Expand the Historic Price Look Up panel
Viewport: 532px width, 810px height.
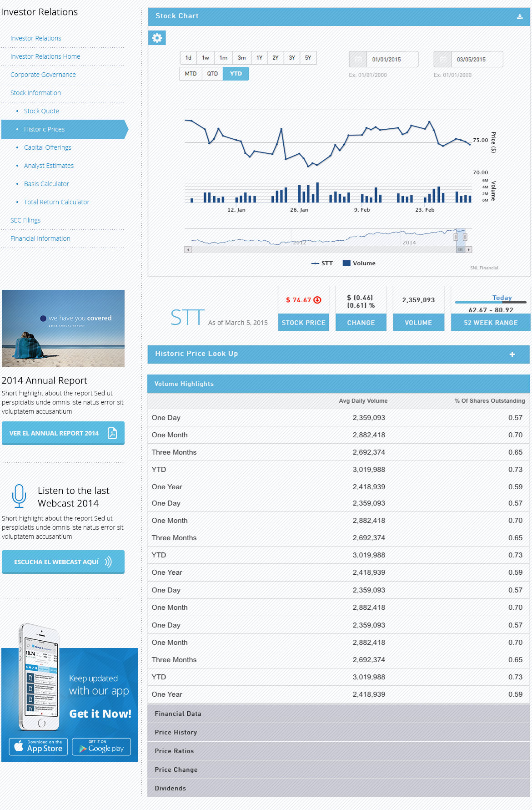pyautogui.click(x=512, y=354)
